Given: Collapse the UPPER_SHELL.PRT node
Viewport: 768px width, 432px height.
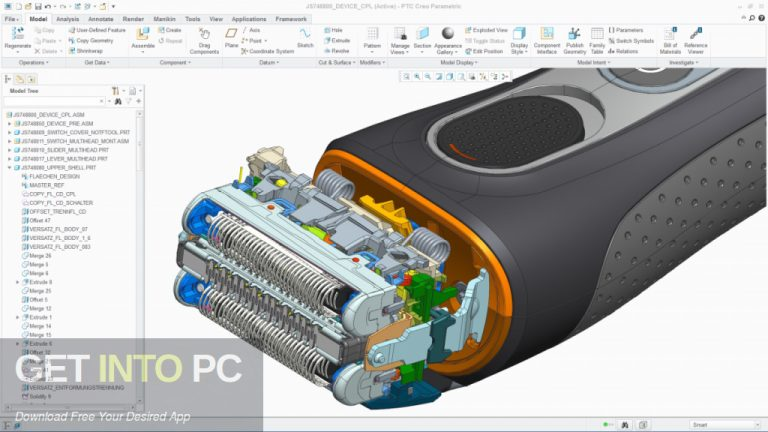Looking at the screenshot, I should [x=9, y=168].
